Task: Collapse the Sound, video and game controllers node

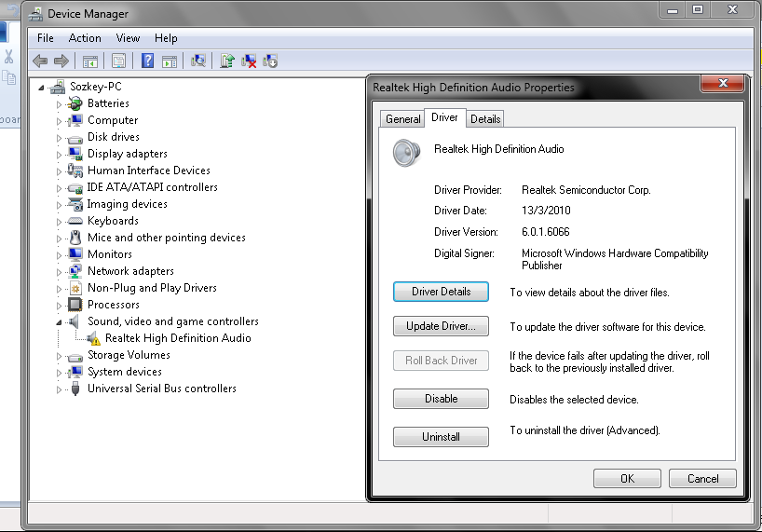Action: coord(59,322)
